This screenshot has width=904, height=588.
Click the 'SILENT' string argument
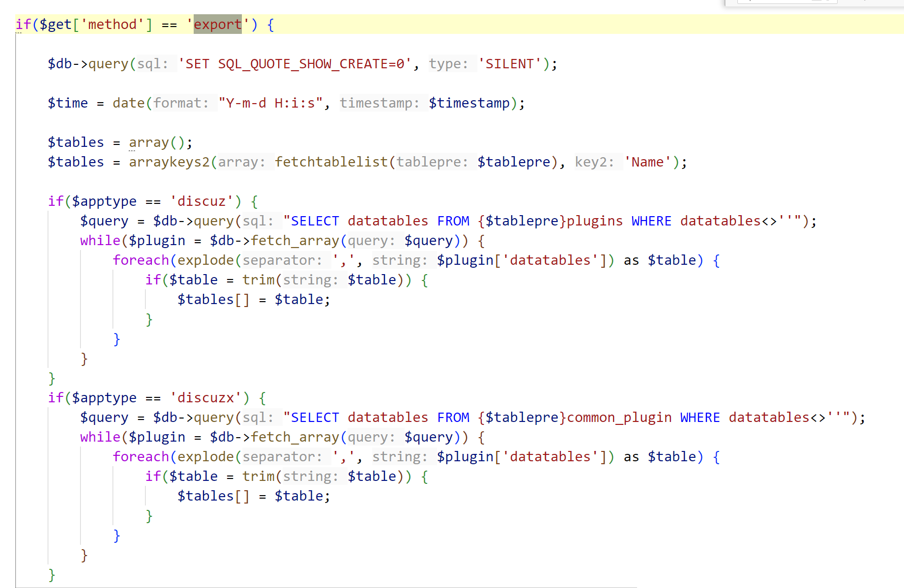(510, 64)
